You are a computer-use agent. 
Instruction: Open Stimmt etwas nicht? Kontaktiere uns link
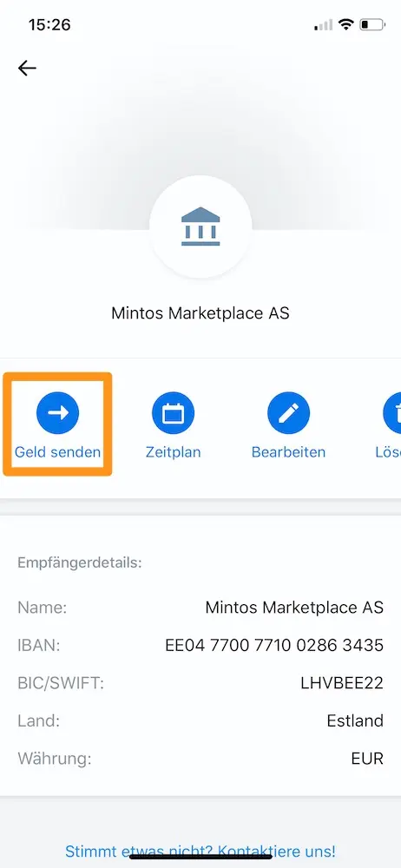point(200,851)
